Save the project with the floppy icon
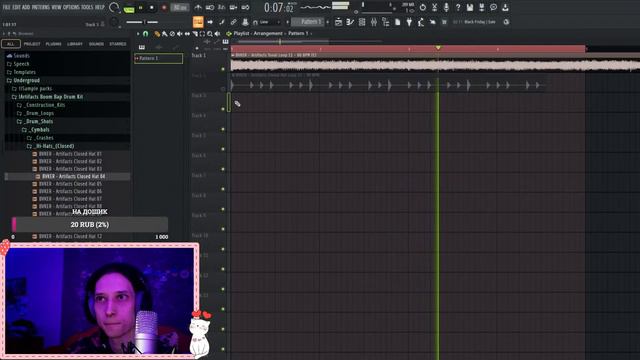Screen dimensions: 640x360 [470, 7]
